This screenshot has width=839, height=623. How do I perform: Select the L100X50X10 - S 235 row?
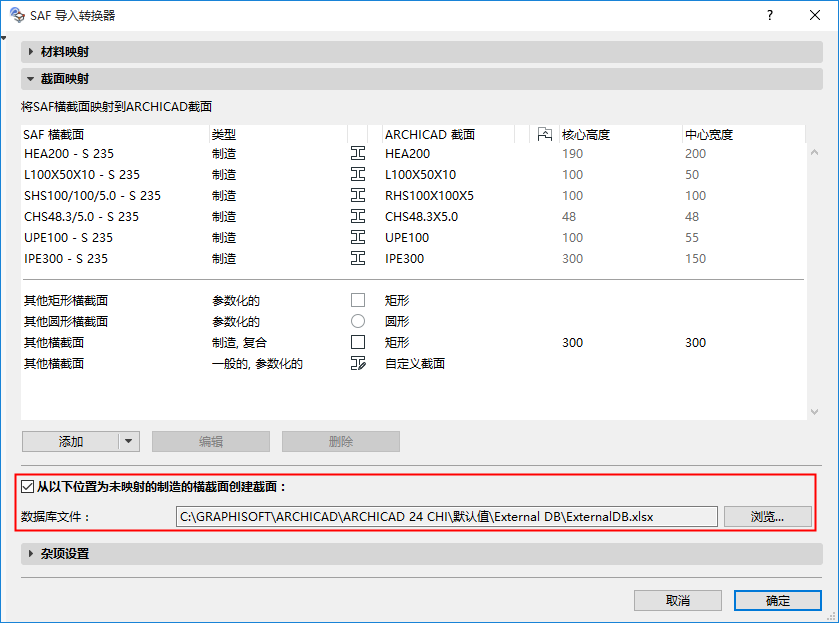coord(413,174)
